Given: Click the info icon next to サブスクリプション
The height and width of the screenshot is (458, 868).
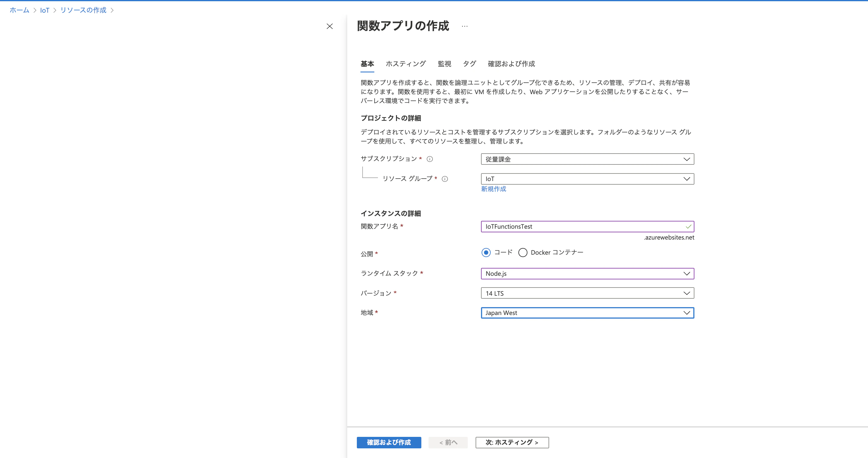Looking at the screenshot, I should [x=429, y=159].
